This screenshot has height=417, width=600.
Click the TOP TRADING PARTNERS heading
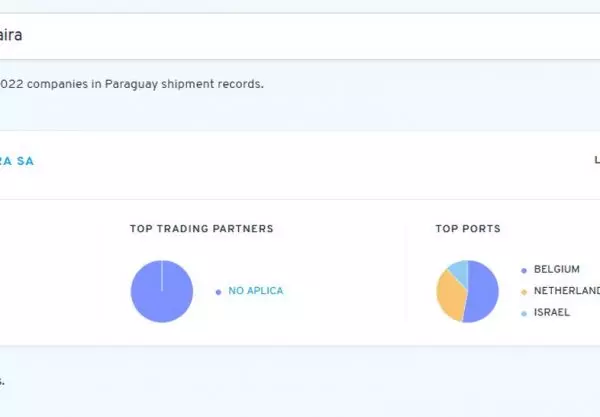click(201, 229)
